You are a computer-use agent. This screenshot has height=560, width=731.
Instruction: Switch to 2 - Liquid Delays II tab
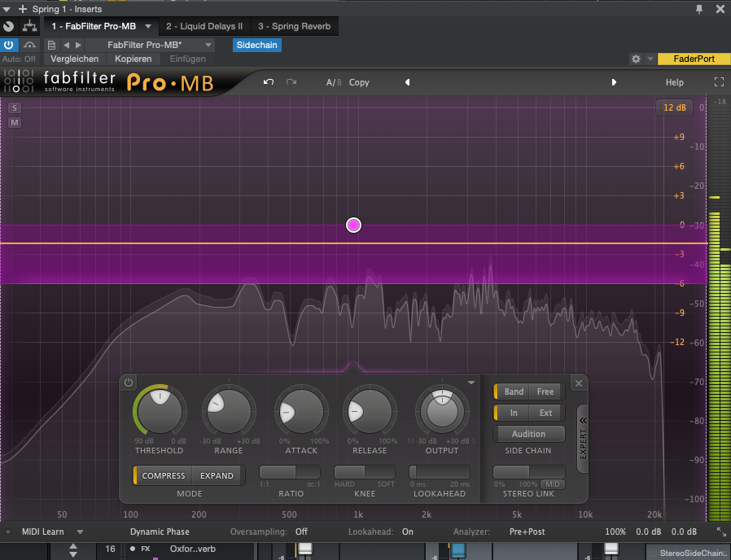tap(204, 26)
